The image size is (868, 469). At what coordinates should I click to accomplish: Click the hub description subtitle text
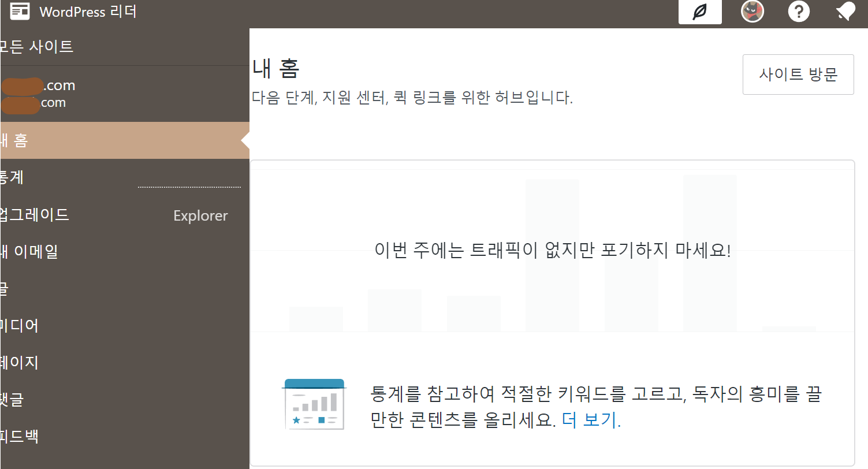tap(412, 98)
